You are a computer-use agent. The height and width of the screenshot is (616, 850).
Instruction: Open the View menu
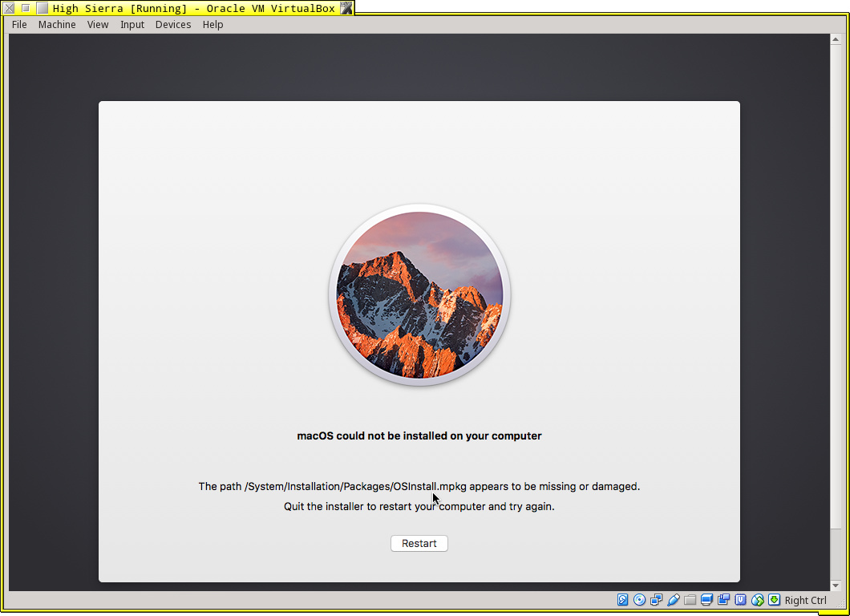98,24
